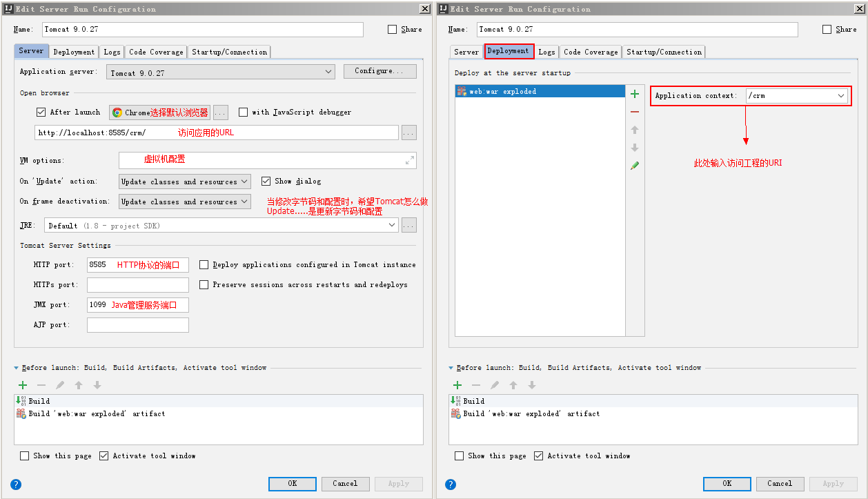Enable the 'with JavaScript debugger' checkbox
The image size is (868, 499).
pyautogui.click(x=243, y=112)
